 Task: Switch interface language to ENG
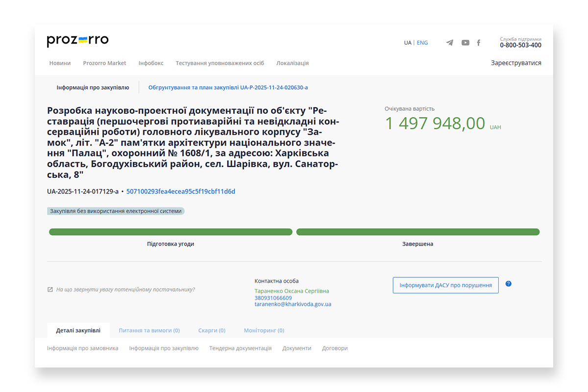click(x=422, y=43)
